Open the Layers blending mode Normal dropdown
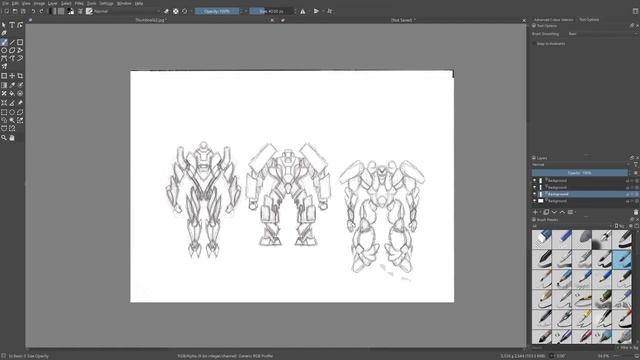Screen dimensions: 640x360 coord(580,165)
